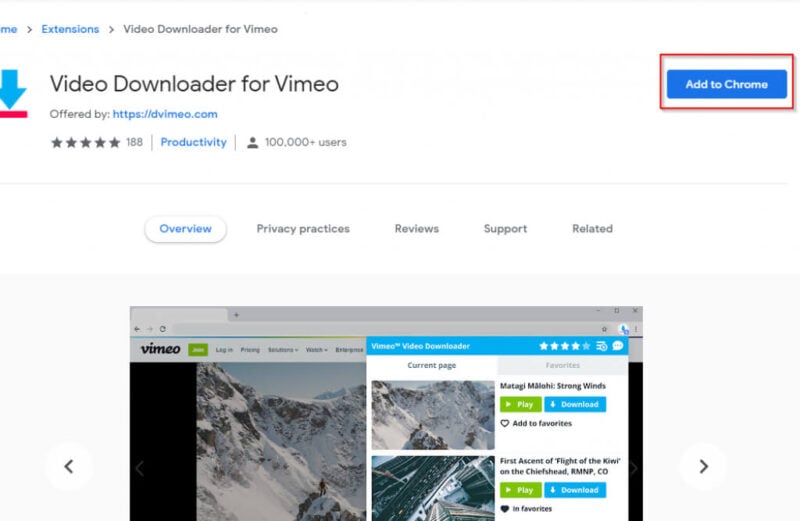Open the dvimeo.com developer link
This screenshot has height=521, width=800.
pyautogui.click(x=165, y=114)
